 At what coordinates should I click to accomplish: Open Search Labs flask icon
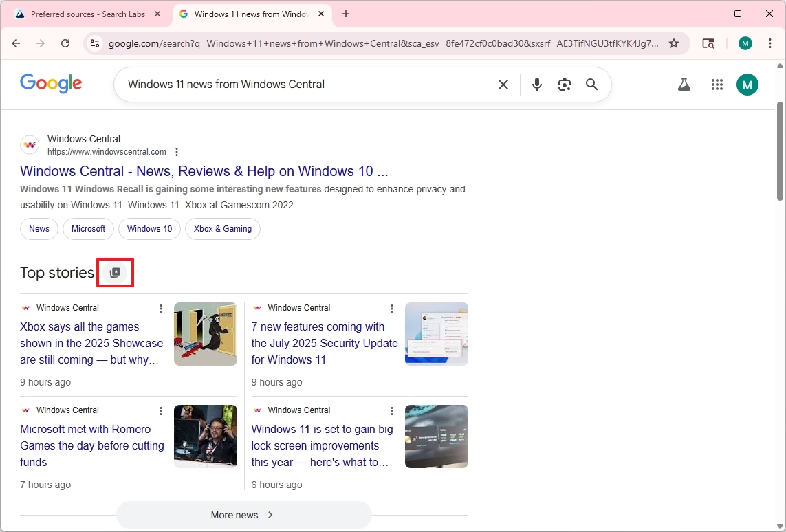[684, 85]
